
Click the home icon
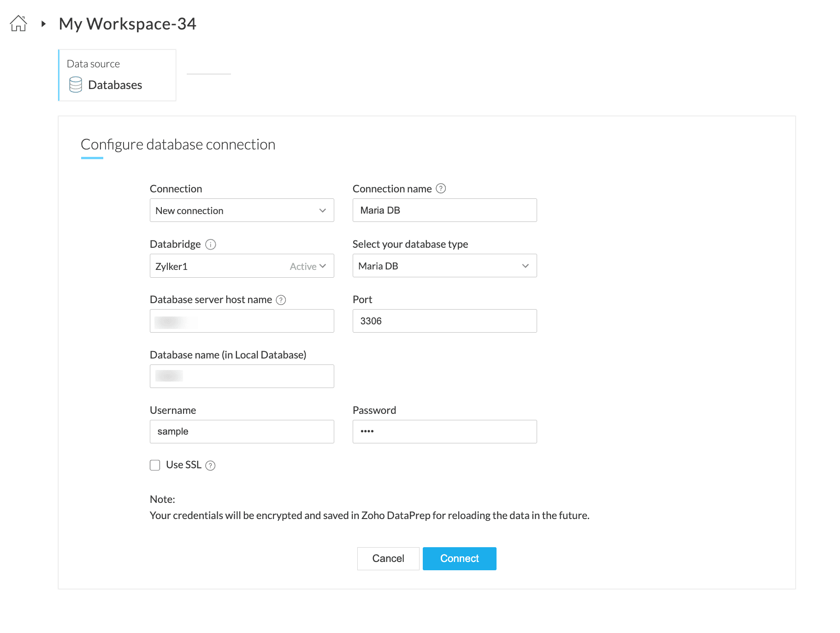(x=18, y=24)
